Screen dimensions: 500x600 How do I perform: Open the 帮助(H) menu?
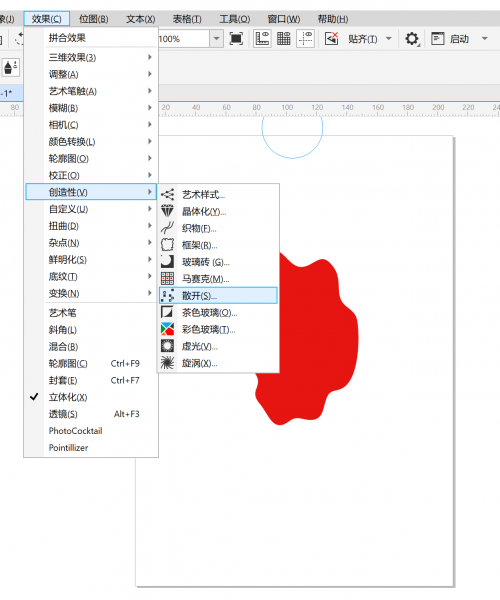click(x=333, y=19)
